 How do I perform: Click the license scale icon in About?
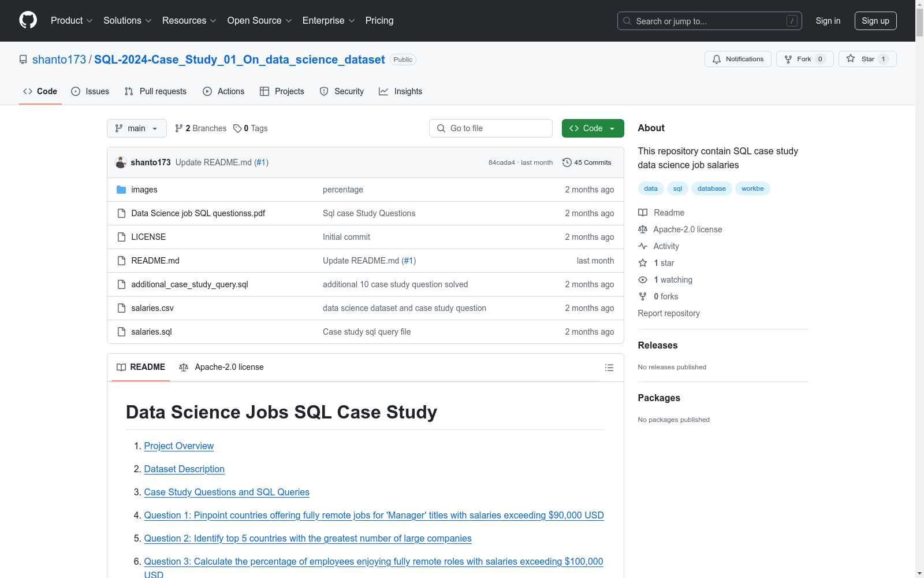[x=643, y=229]
